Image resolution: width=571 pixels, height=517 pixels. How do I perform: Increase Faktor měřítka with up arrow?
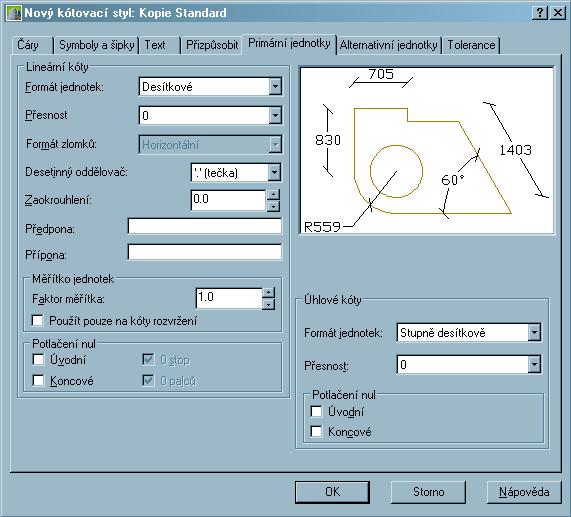pyautogui.click(x=268, y=292)
